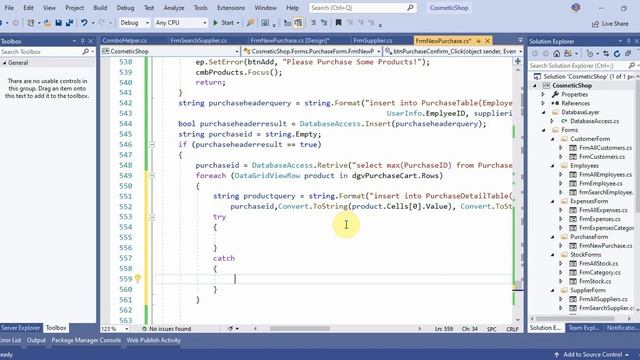
Task: Close the FrmNewPurchase.cs tab
Action: [487, 41]
